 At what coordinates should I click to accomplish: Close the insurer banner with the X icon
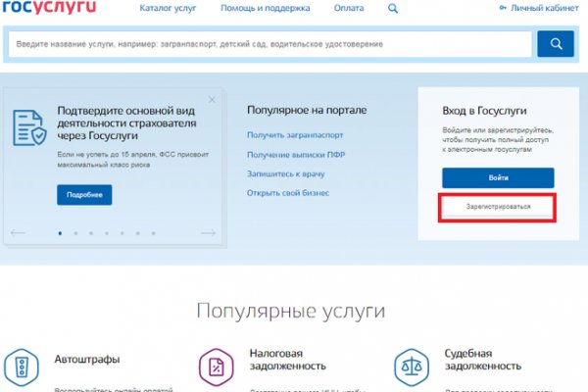coord(214,99)
